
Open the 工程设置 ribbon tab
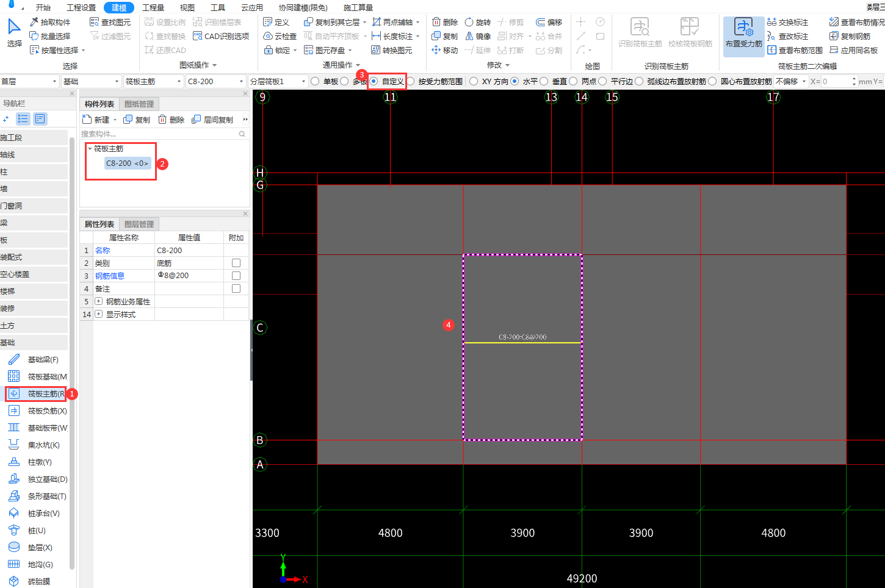tap(81, 7)
